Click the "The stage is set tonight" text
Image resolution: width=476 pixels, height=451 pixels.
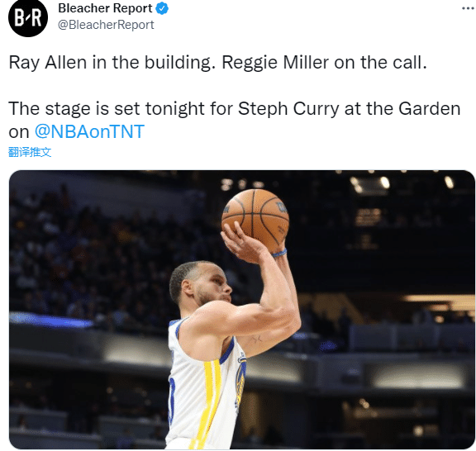(x=107, y=109)
